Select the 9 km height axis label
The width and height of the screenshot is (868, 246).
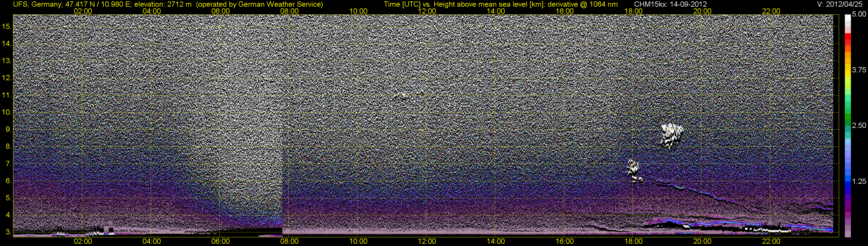(9, 129)
